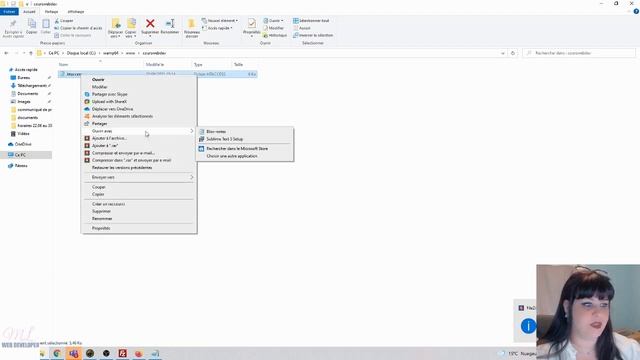Open the Accès rapide ribbon dropdown
Viewport: 640px width, 360px height.
click(218, 28)
